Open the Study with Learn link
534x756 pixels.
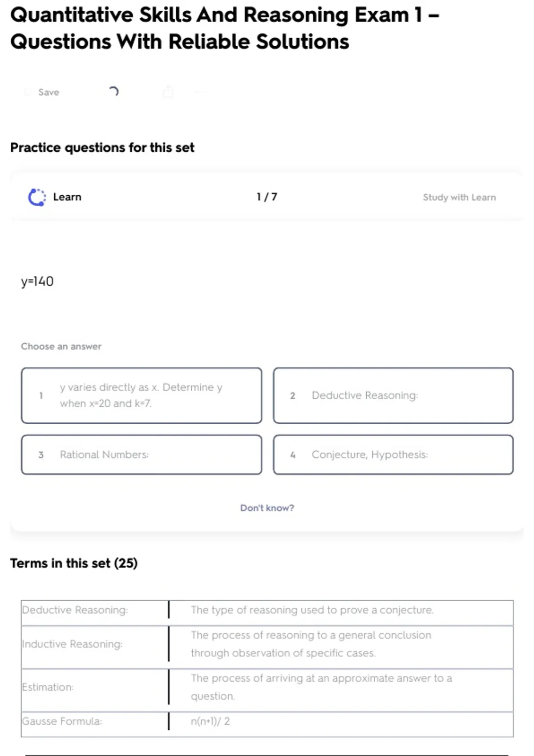[459, 197]
